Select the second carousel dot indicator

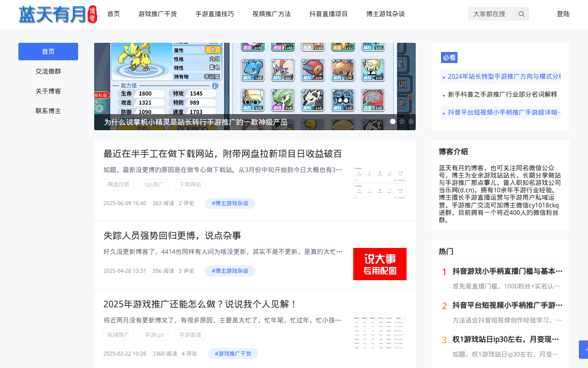[x=402, y=121]
